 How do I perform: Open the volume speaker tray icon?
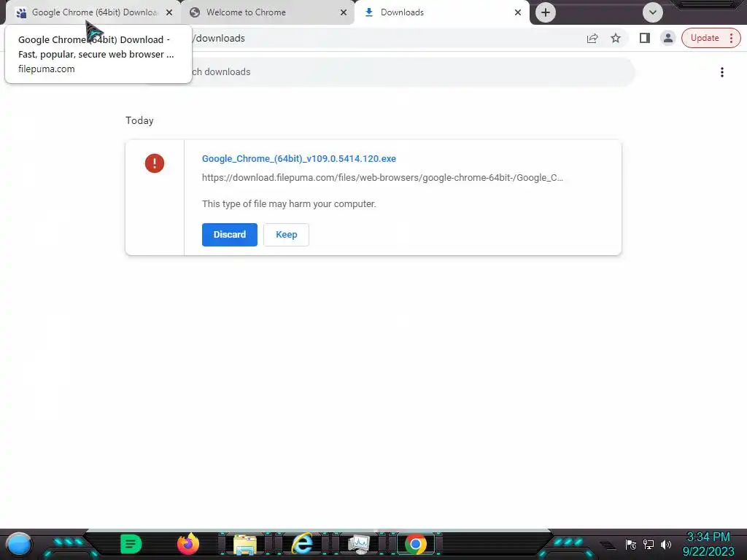tap(666, 544)
